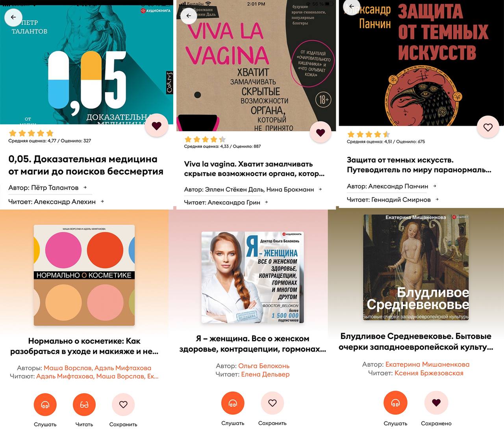The width and height of the screenshot is (504, 432).
Task: Play Блудливое Средневековье with headphones button
Action: click(395, 403)
